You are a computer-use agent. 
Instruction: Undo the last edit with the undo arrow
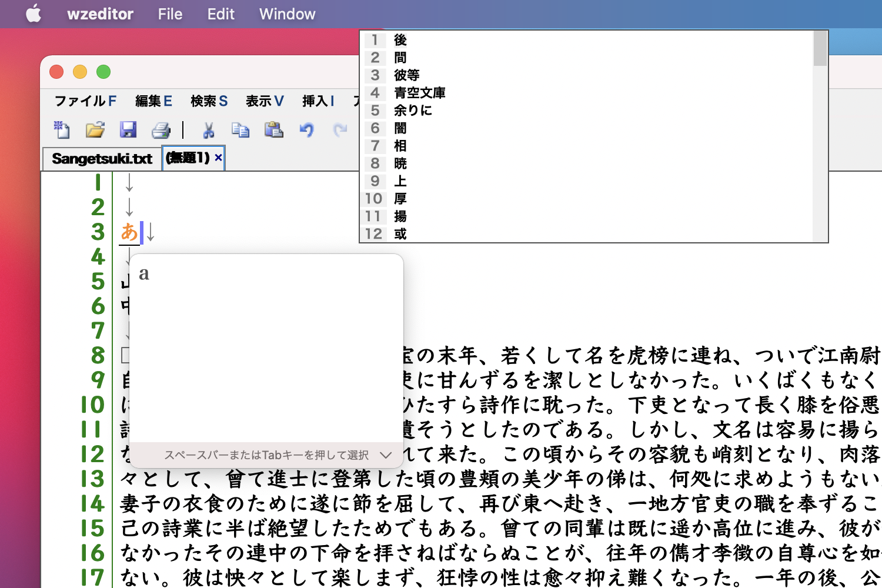coord(306,130)
